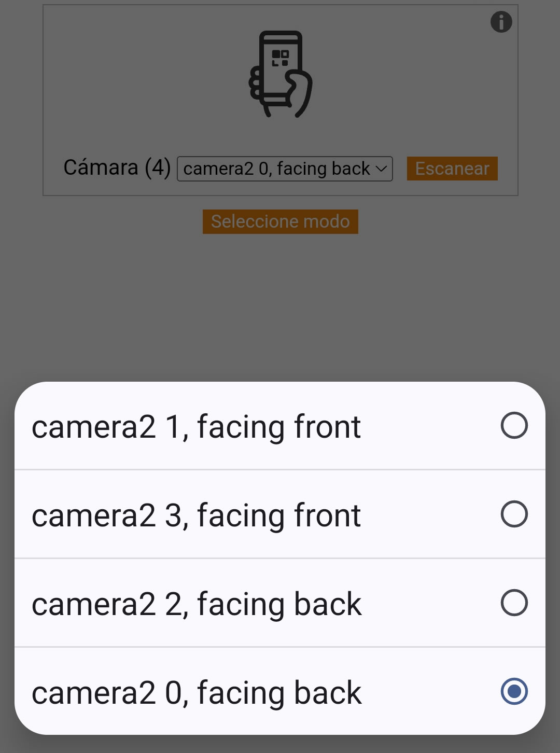
Task: Choose the camera2 3 facing front radio button
Action: tap(514, 514)
